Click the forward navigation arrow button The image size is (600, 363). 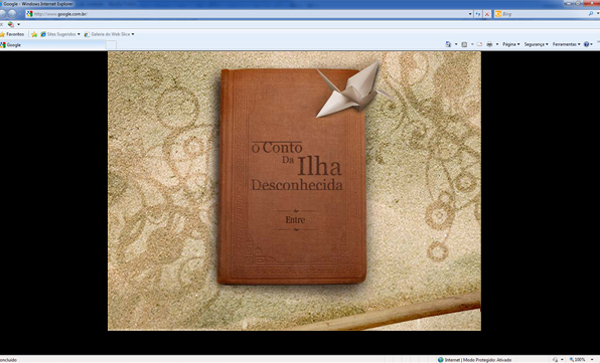pos(12,14)
